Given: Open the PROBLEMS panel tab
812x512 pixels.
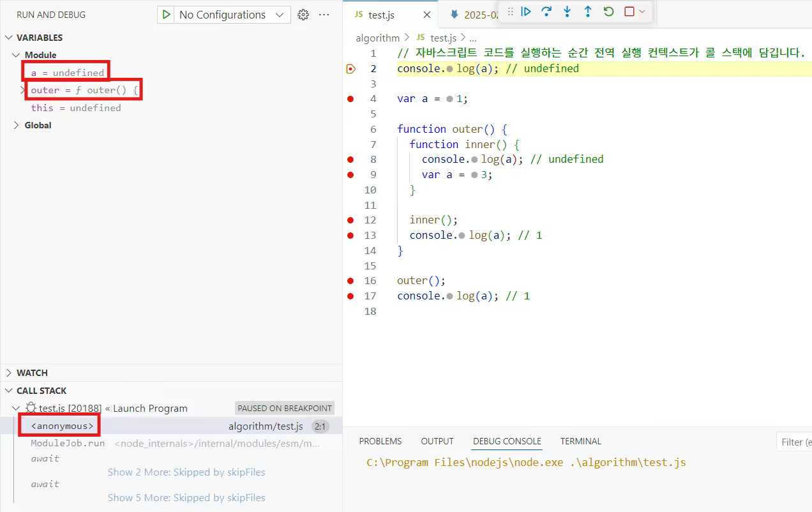Looking at the screenshot, I should coord(380,441).
